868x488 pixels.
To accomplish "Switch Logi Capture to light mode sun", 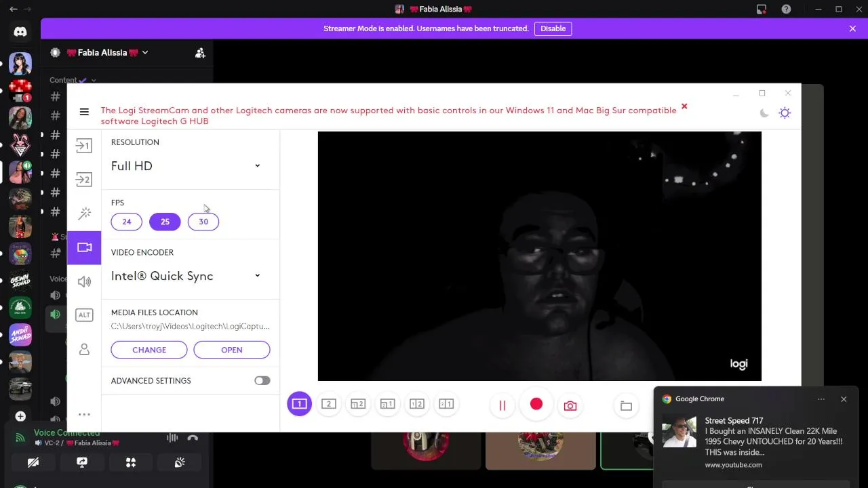I will [x=785, y=113].
